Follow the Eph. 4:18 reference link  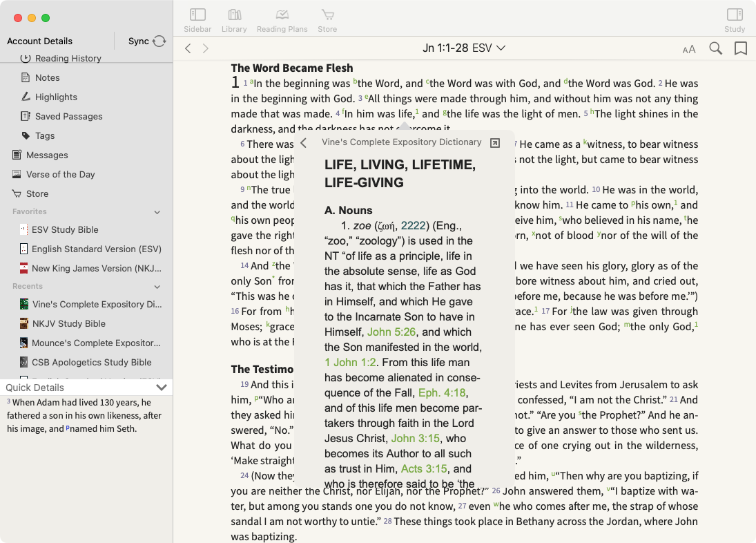click(443, 392)
